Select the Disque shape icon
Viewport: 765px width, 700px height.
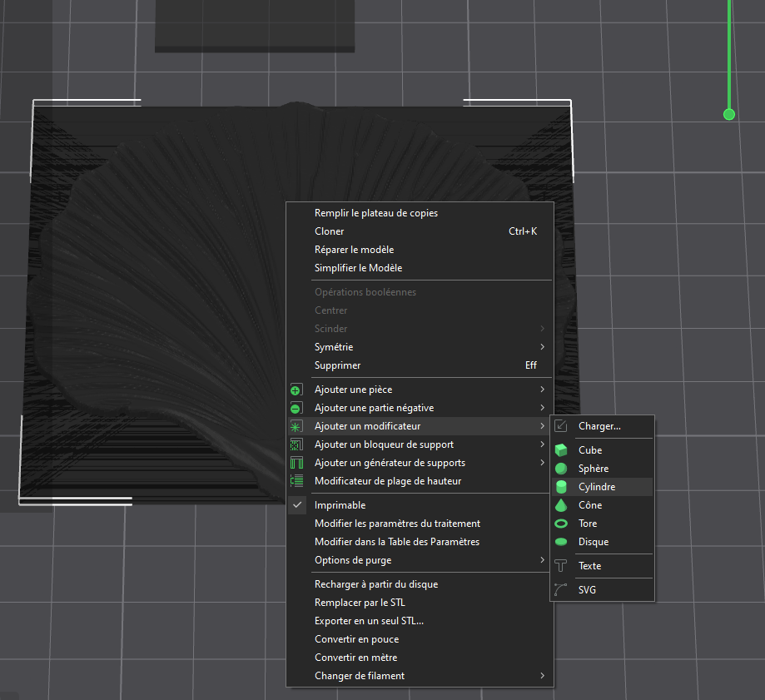click(561, 542)
